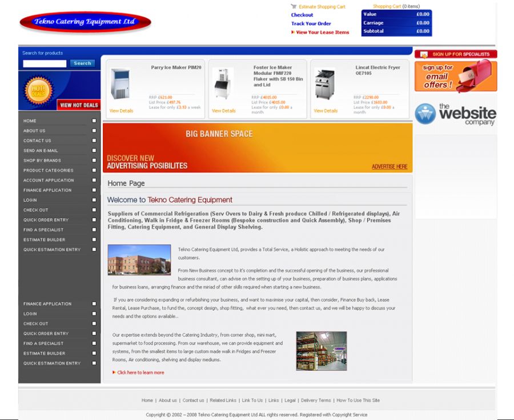Image resolution: width=514 pixels, height=420 pixels.
Task: Open Delivery Terms in the footer
Action: pyautogui.click(x=316, y=401)
